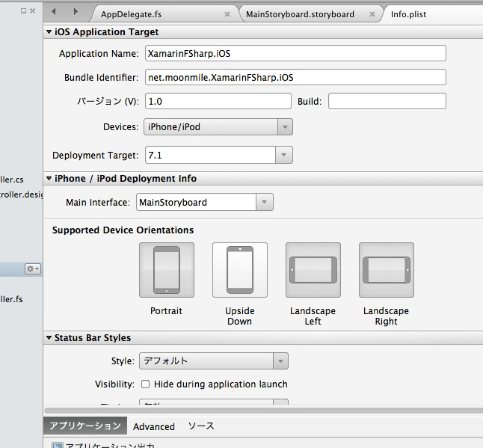This screenshot has height=448, width=483.
Task: Close the AppDelegate.fs tab
Action: (227, 14)
